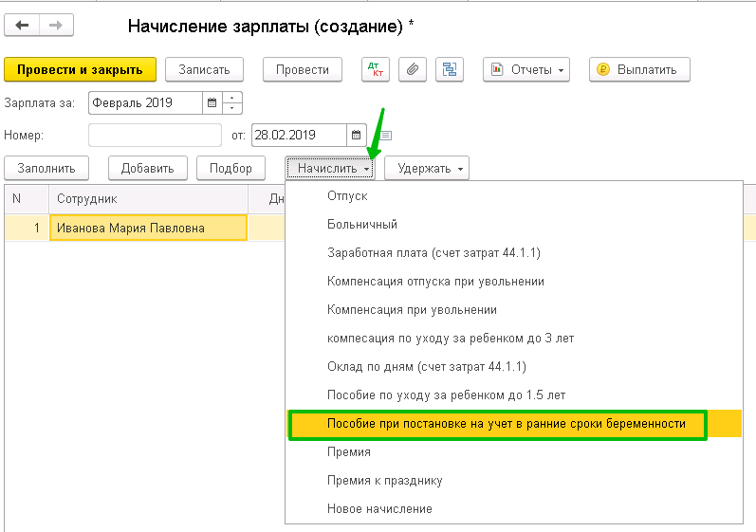Screen dimensions: 756x532
Task: Expand the Отчеты dropdown
Action: (x=526, y=70)
